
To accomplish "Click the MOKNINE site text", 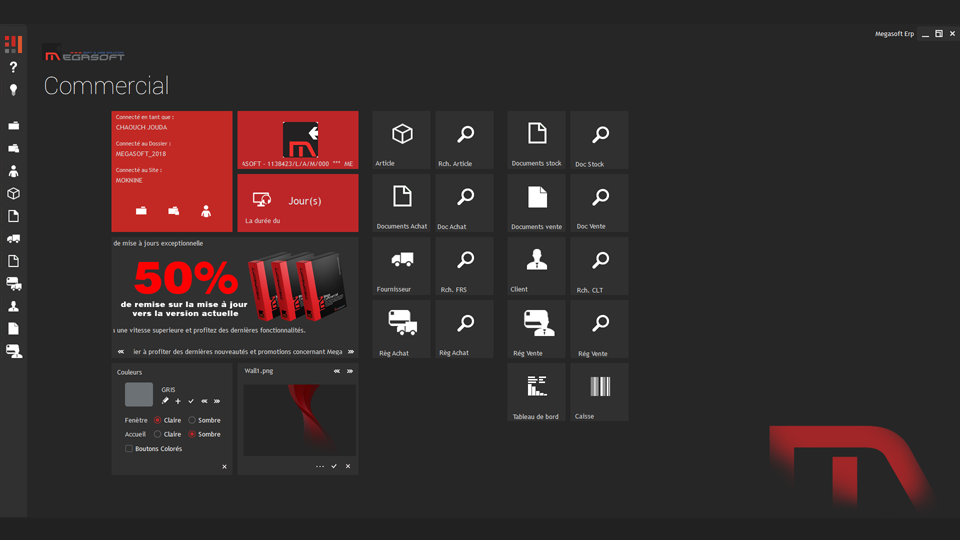I will coord(129,181).
